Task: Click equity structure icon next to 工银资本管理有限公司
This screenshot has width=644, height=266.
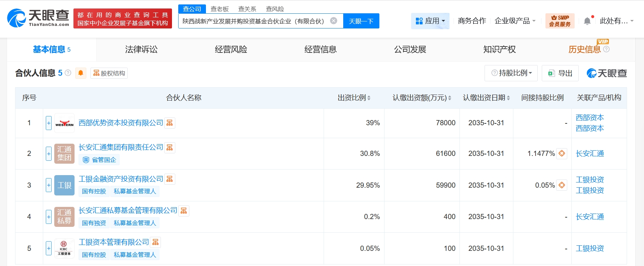Action: pos(156,242)
